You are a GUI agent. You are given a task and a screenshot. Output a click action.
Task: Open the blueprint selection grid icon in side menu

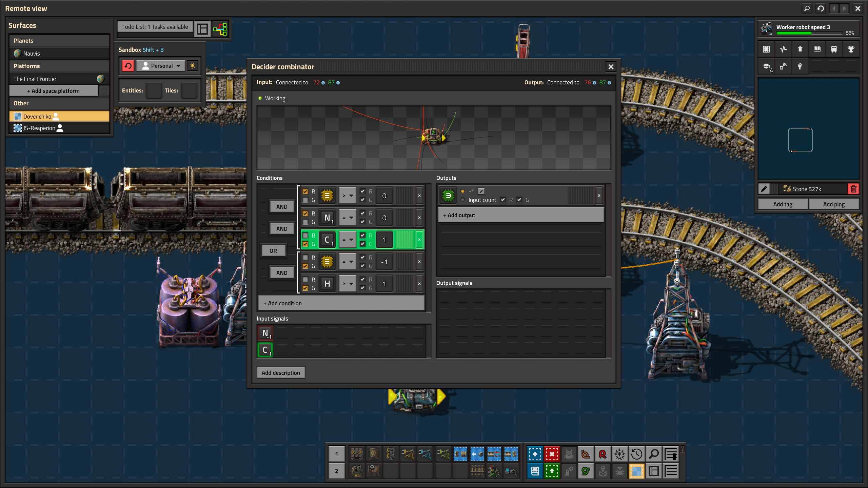pos(766,49)
